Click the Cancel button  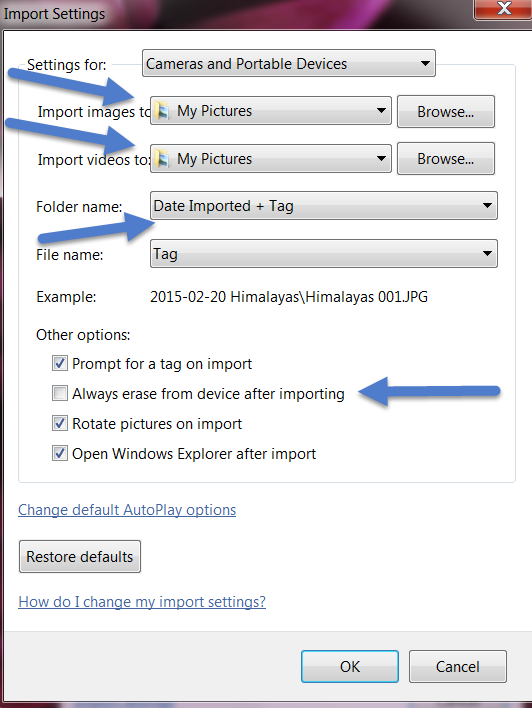(457, 666)
